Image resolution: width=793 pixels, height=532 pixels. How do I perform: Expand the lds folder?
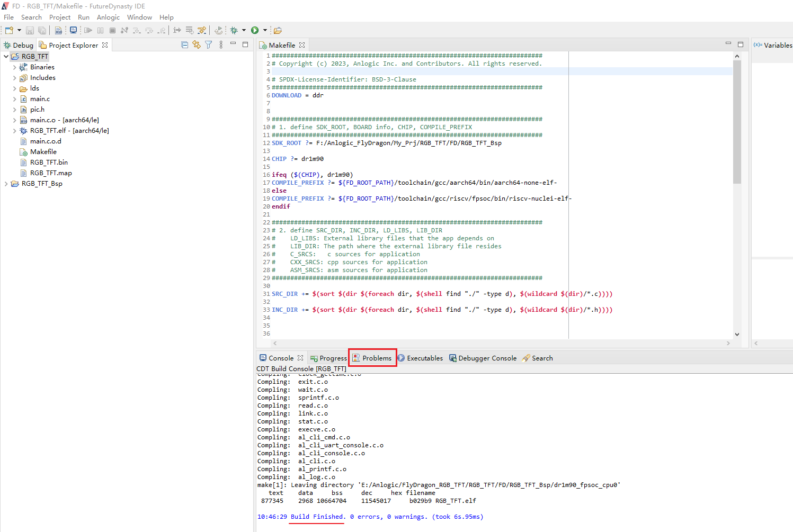tap(14, 88)
